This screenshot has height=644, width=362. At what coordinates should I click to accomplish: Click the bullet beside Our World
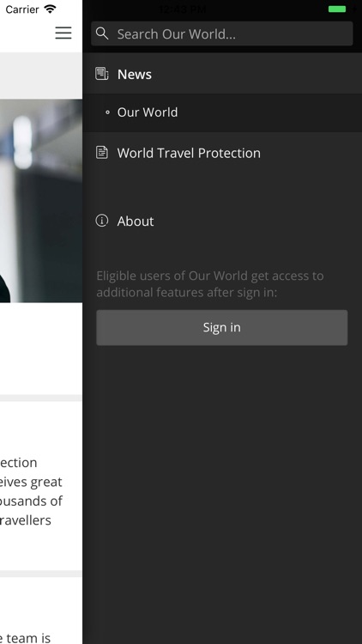(107, 112)
